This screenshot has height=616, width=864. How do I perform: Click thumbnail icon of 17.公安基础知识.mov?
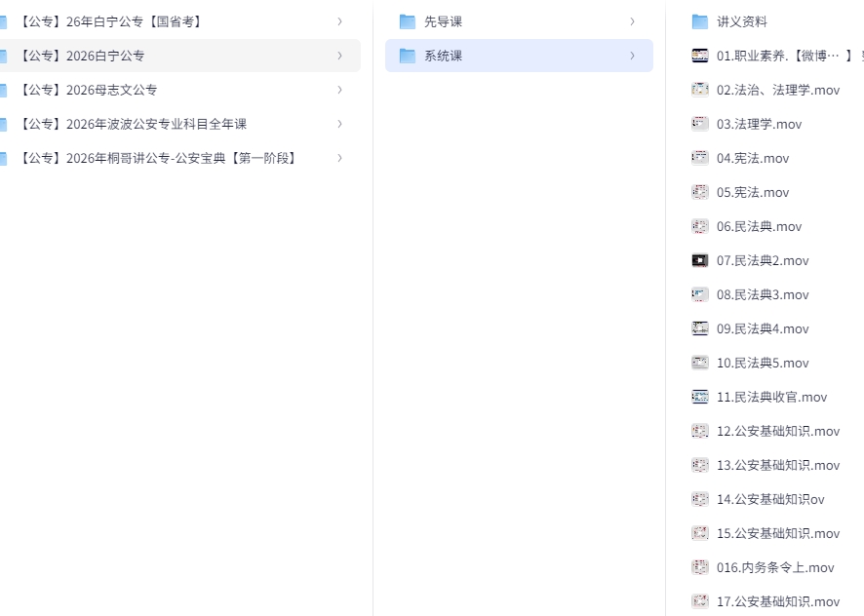[x=700, y=601]
